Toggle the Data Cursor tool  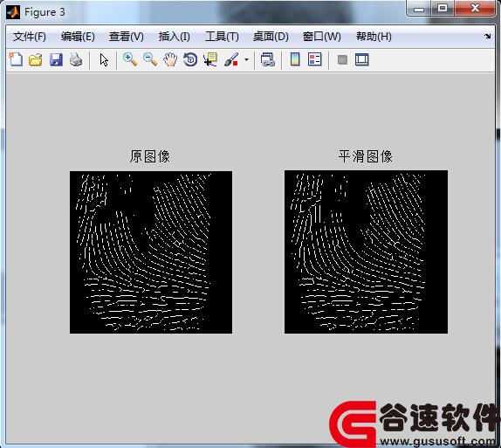210,59
